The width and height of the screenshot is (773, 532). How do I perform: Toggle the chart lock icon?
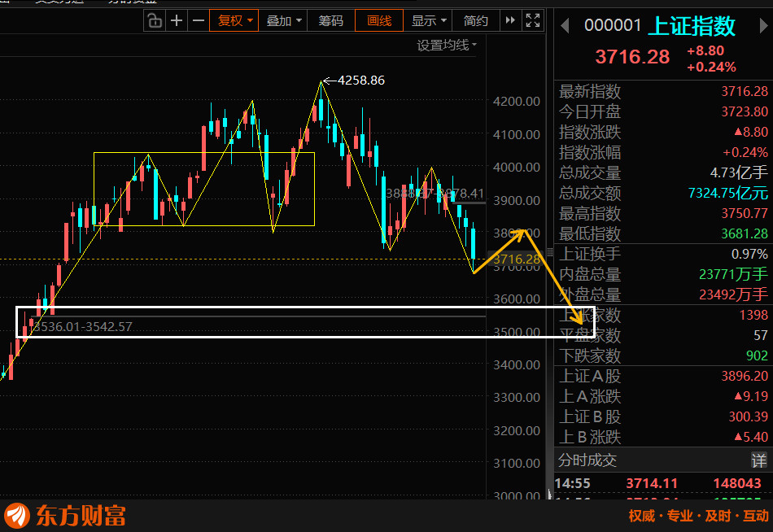[155, 20]
